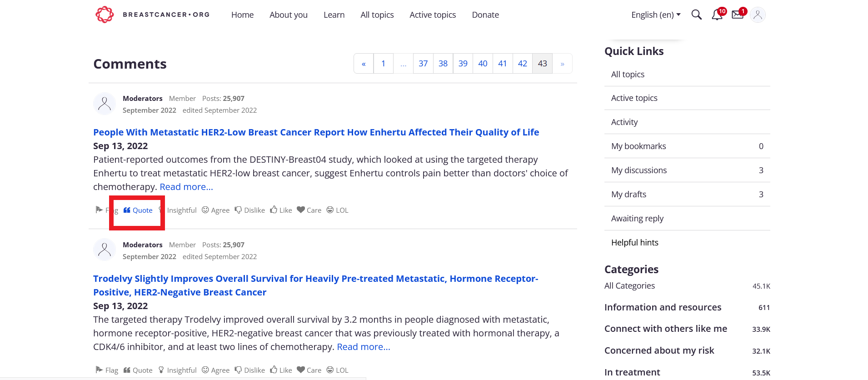The height and width of the screenshot is (380, 868).
Task: React LOL on the Trodelvy comment
Action: [337, 370]
